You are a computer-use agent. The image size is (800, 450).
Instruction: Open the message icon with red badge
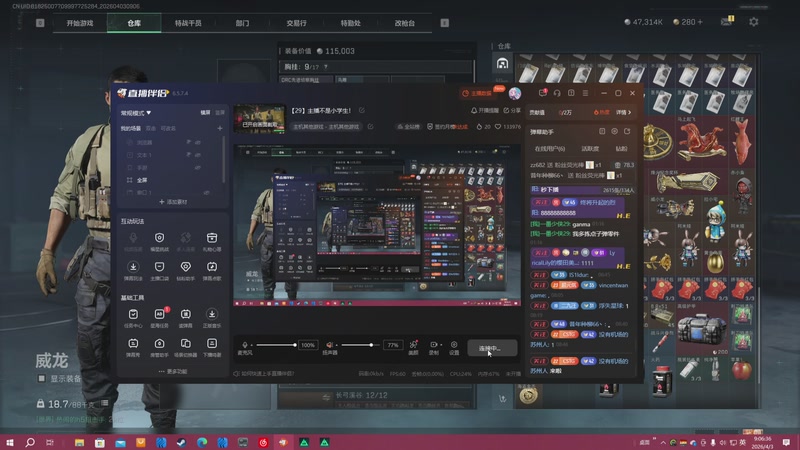(x=543, y=93)
